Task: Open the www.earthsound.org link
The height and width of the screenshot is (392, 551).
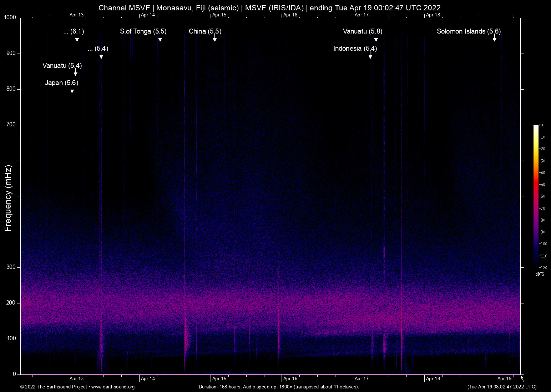Action: [113, 387]
